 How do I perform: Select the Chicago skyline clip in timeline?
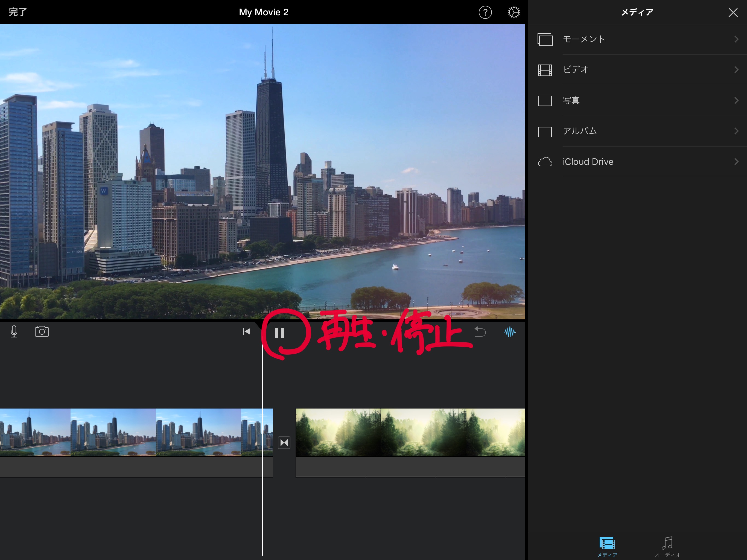pyautogui.click(x=135, y=433)
